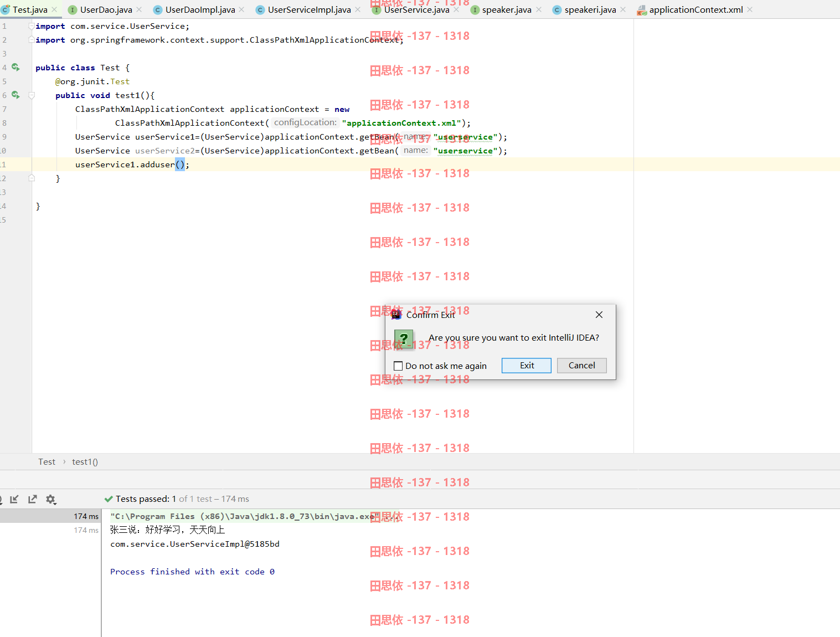Select the second 174 ms test row
The image size is (840, 637).
coord(50,530)
